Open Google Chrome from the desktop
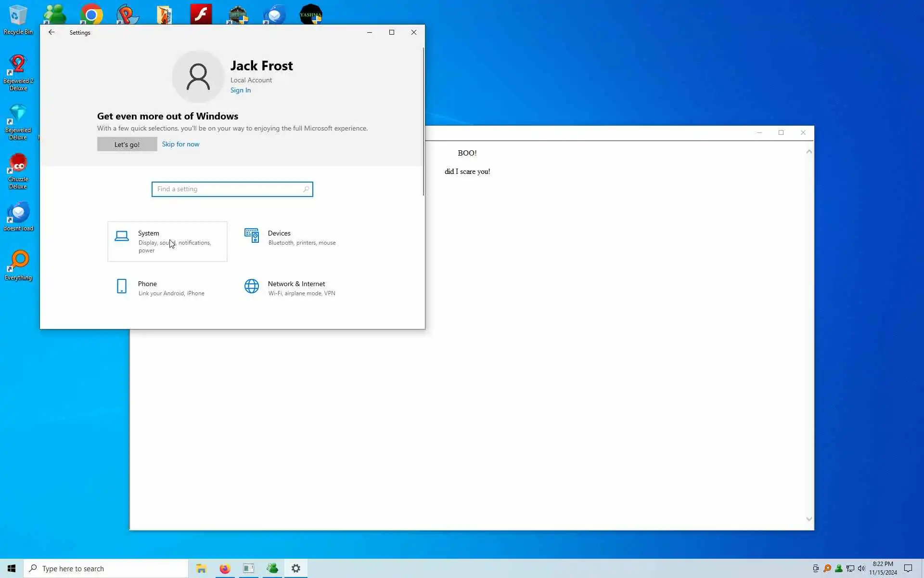This screenshot has width=924, height=578. pos(91,14)
